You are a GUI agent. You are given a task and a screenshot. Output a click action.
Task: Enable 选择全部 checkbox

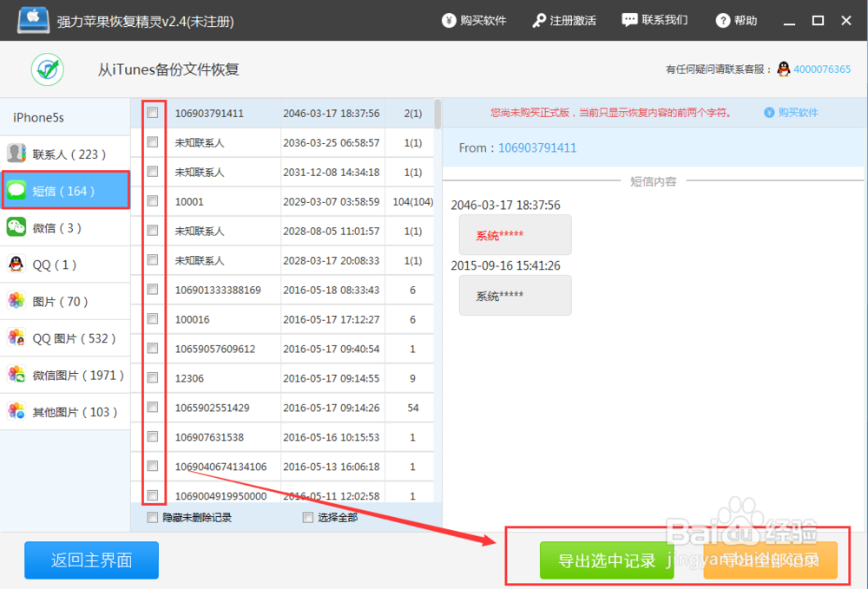tap(308, 517)
